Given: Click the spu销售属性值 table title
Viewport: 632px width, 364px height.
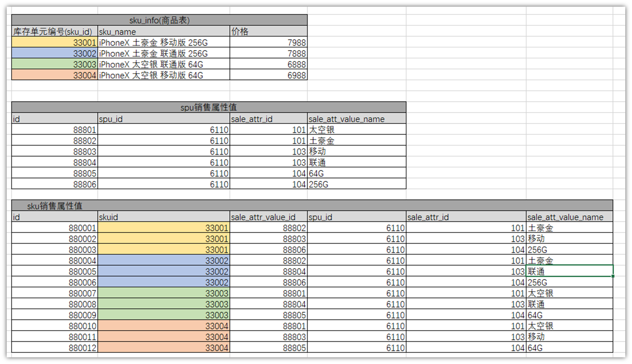Looking at the screenshot, I should coord(209,107).
